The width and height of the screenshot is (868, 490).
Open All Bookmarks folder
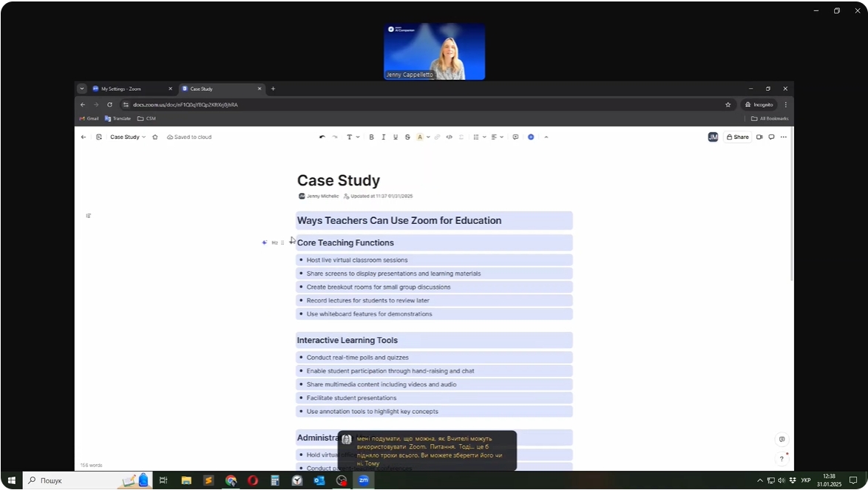click(770, 118)
